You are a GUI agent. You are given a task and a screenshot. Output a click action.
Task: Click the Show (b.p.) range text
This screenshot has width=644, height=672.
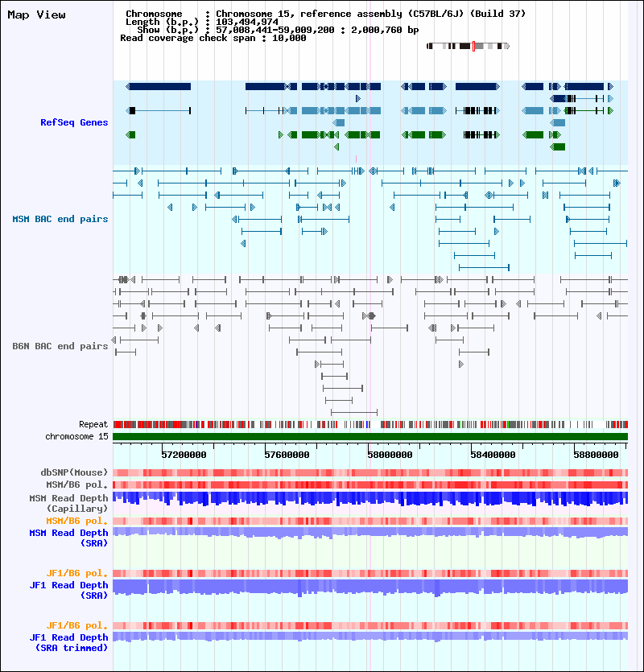[x=278, y=30]
